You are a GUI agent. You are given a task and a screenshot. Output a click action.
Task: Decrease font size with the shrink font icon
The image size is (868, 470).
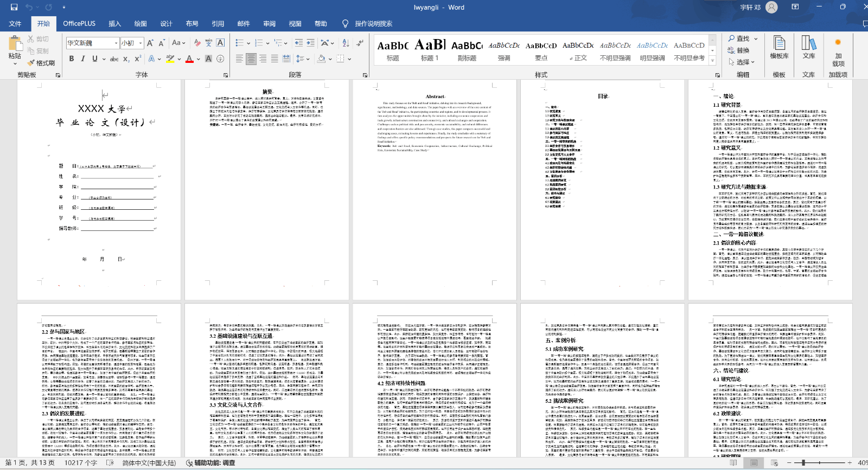tap(162, 43)
